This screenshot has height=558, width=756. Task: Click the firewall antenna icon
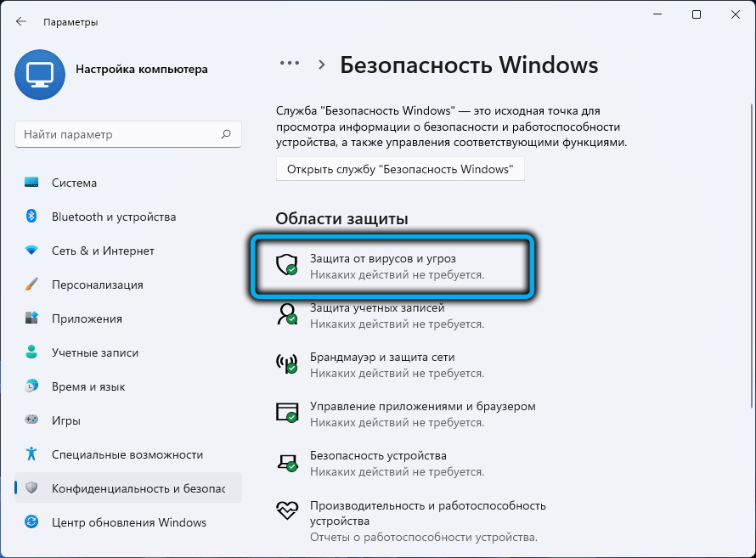(287, 364)
